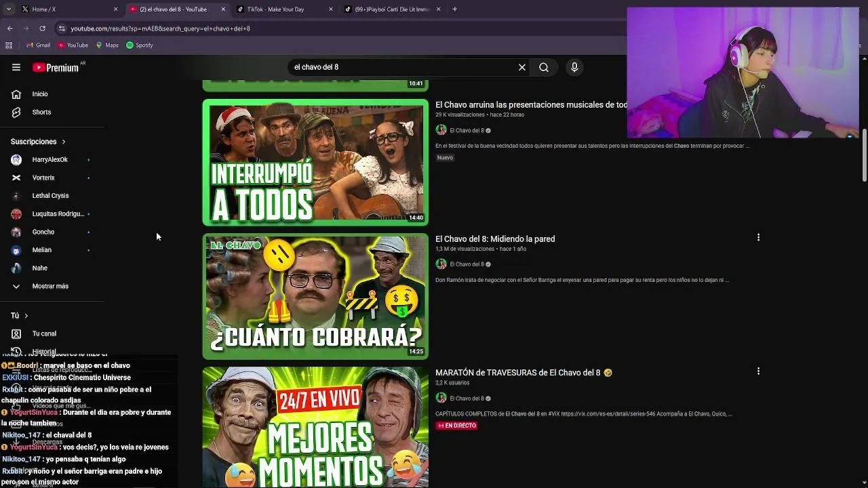
Task: Open '¿CUÁNTO COBRARÁ?' video thumbnail
Action: (315, 296)
